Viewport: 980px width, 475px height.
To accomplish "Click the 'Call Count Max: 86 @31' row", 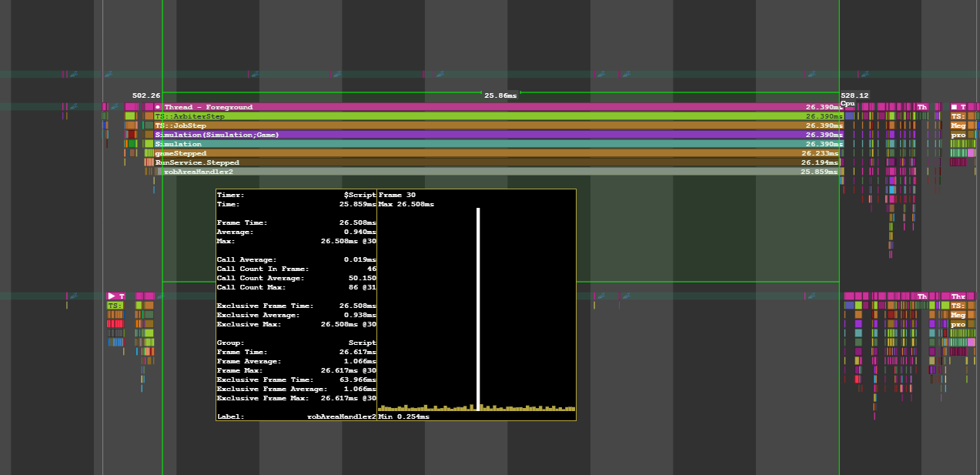I will [x=296, y=287].
